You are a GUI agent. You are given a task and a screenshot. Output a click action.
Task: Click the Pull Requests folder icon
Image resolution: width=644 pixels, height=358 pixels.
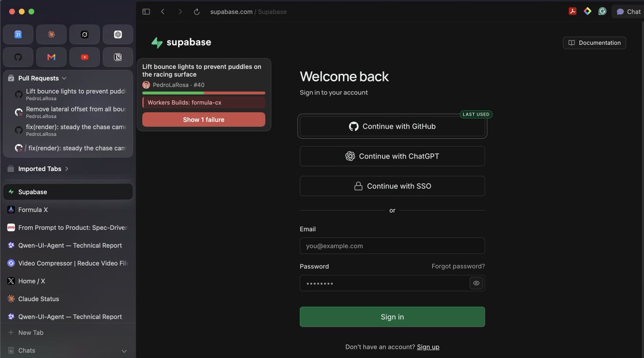(x=11, y=78)
